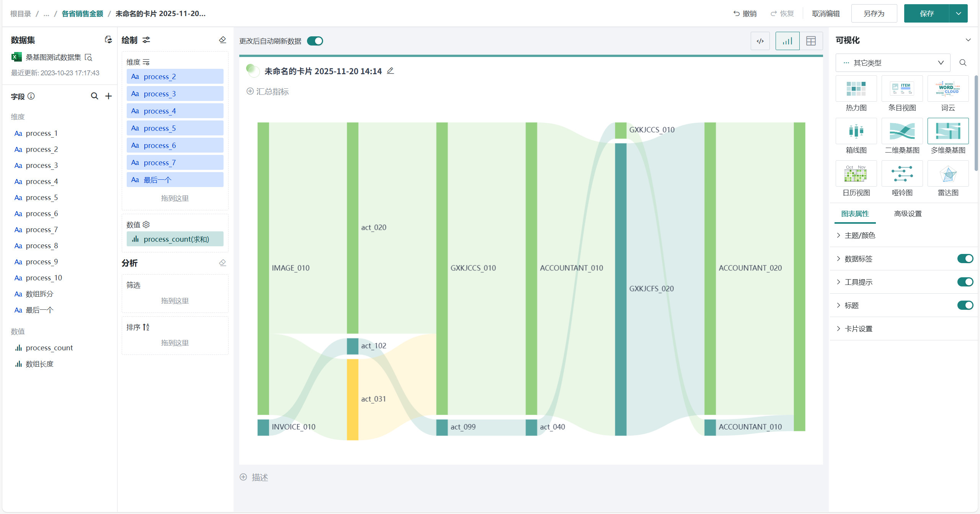Open the 图表属性 tab

pyautogui.click(x=855, y=213)
